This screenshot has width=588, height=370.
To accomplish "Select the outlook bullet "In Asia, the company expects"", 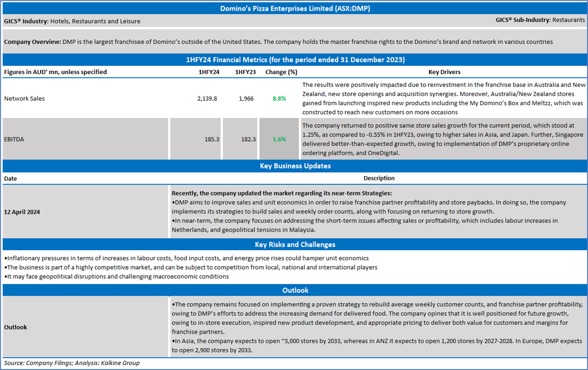I will point(377,346).
